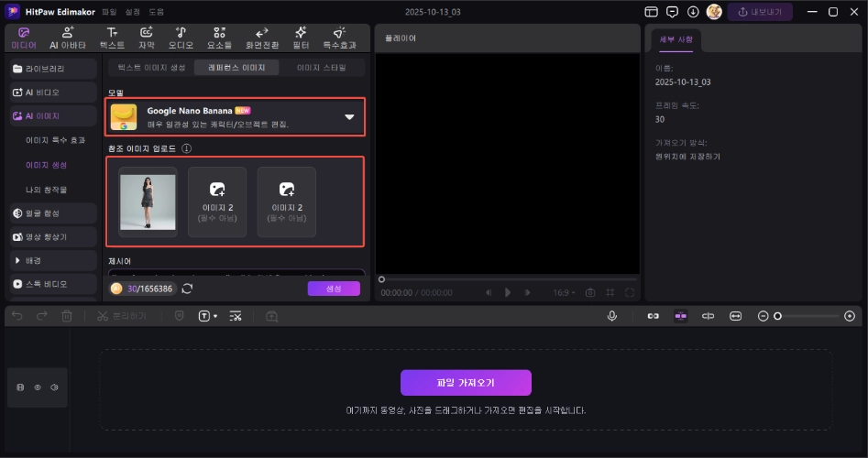Open the 설정 menu

tap(132, 12)
